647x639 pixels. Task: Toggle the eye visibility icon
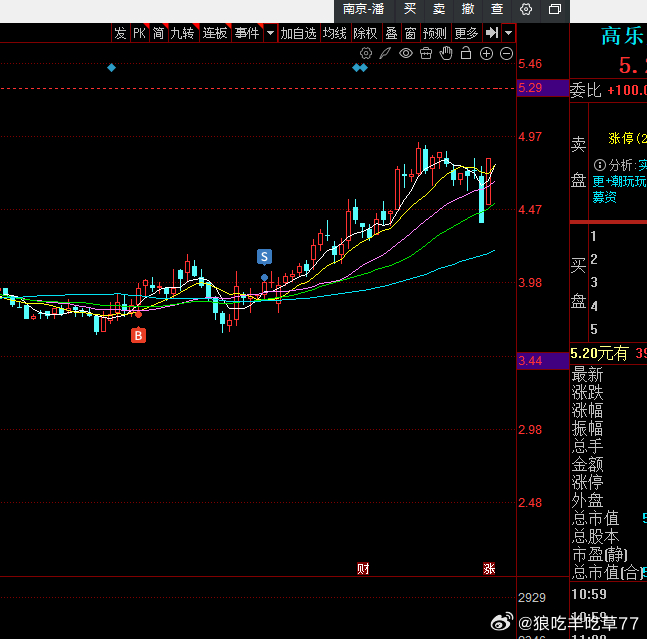click(x=406, y=54)
